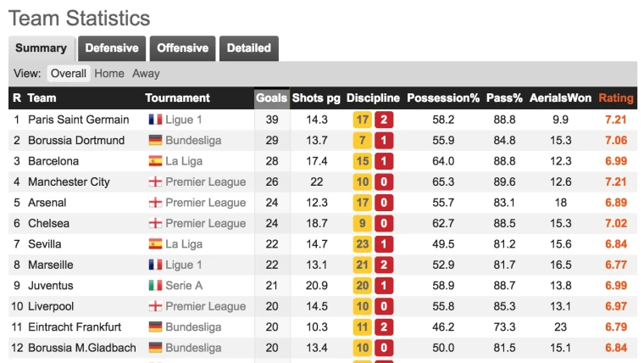
Task: Click the Spain flag in Barcelona row
Action: tap(155, 161)
